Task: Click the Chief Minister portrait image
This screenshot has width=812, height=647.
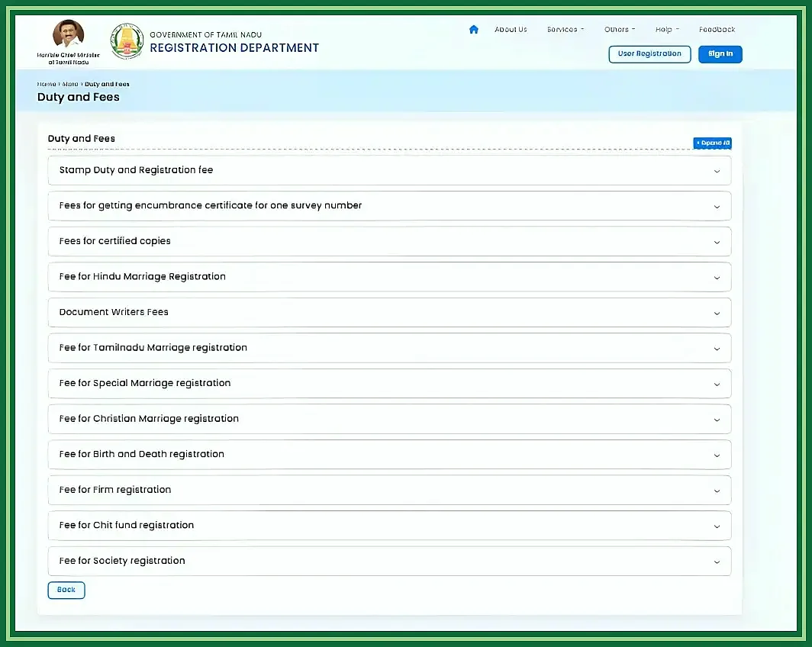Action: (x=69, y=34)
